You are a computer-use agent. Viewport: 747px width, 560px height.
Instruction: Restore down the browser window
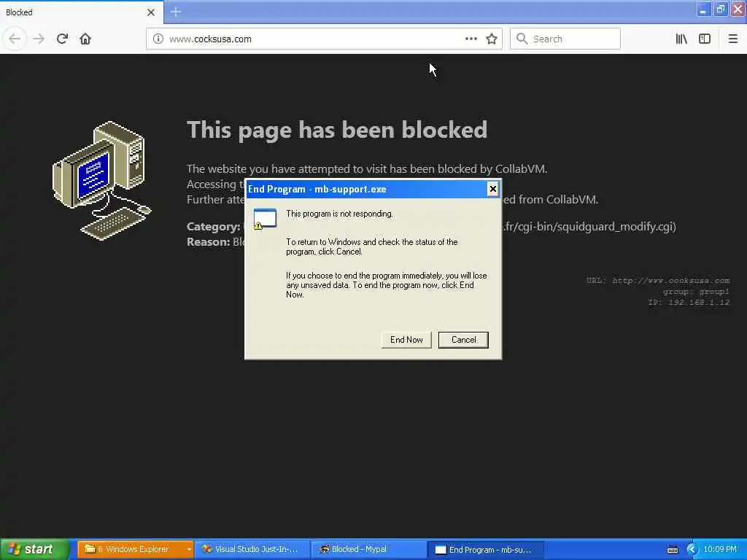coord(721,9)
